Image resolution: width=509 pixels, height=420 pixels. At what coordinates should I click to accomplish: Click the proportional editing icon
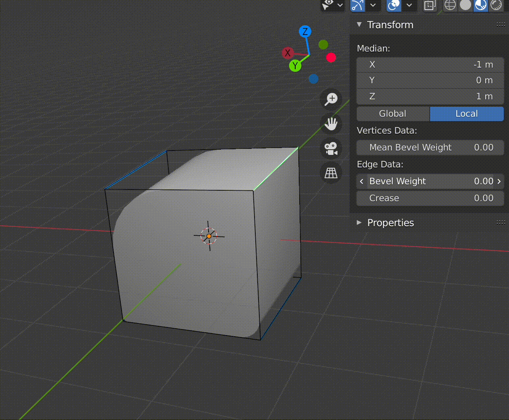pyautogui.click(x=393, y=6)
